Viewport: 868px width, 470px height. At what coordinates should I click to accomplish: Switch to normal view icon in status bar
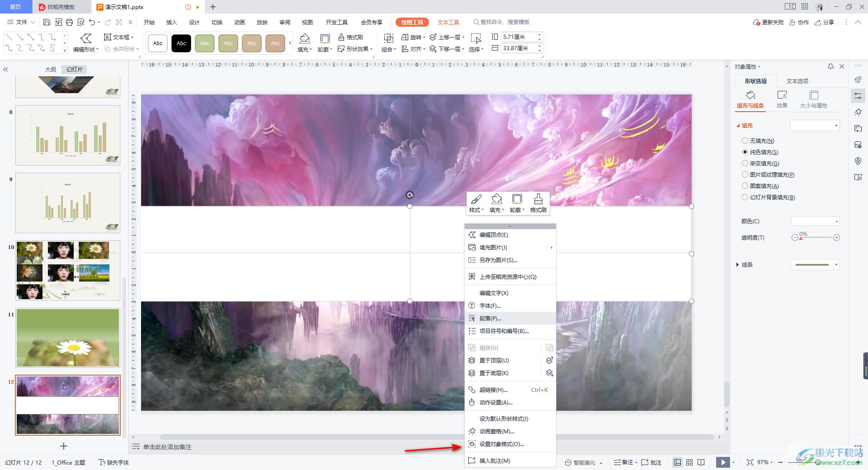tap(677, 462)
